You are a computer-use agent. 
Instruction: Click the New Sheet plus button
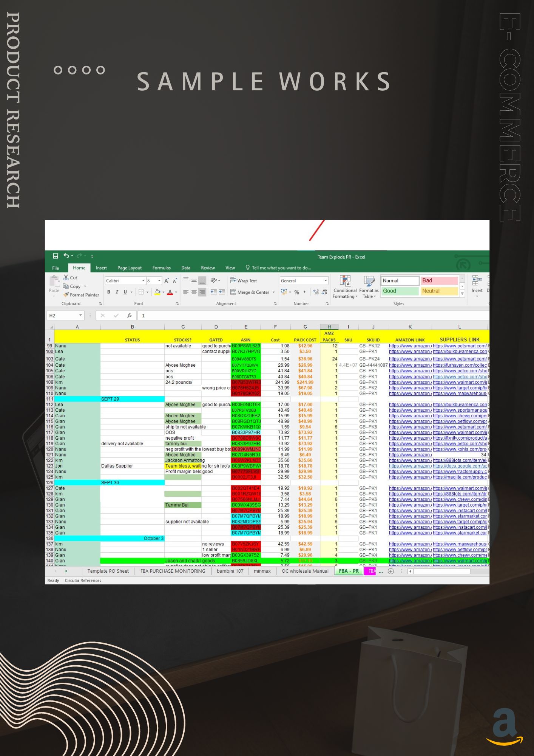[x=391, y=571]
